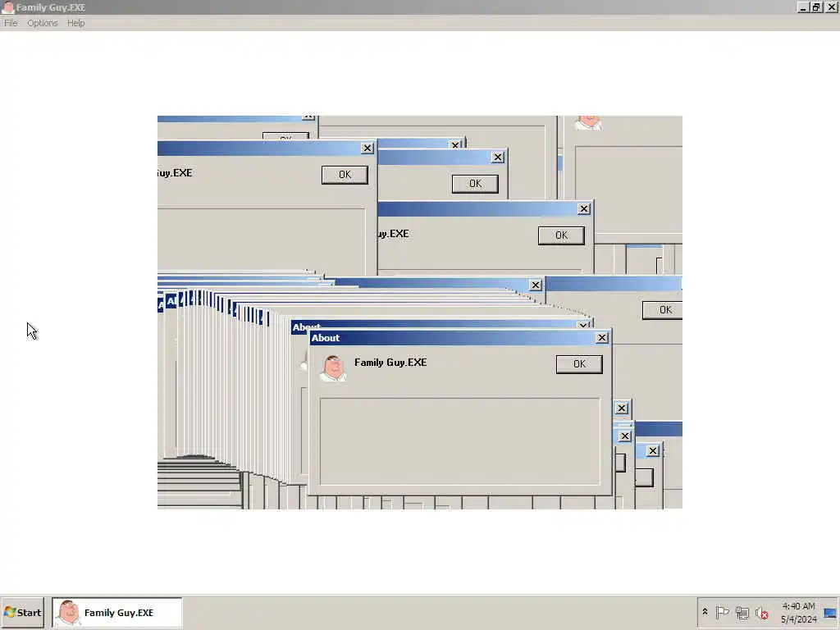The height and width of the screenshot is (630, 840).
Task: Click OK in the background dialog showing 'iuy.EXE'
Action: point(345,175)
